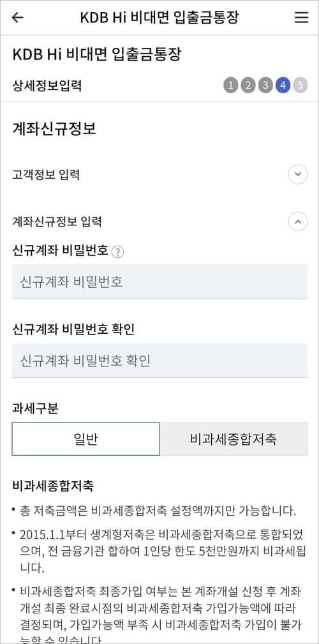
Task: Tap step 1 progress circle
Action: pos(231,86)
